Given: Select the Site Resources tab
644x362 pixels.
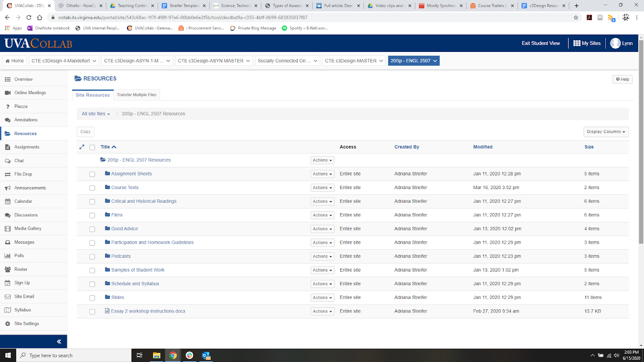Looking at the screenshot, I should pos(93,95).
